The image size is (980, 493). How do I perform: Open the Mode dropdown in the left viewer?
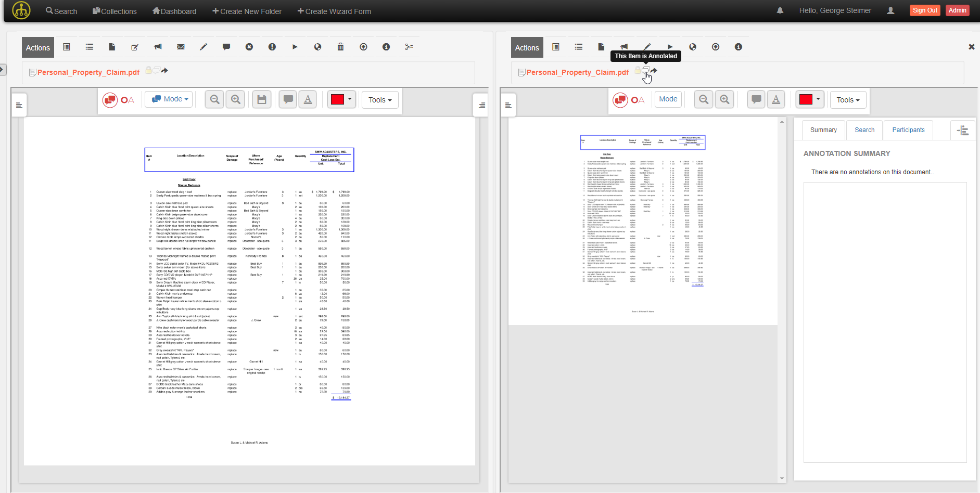click(x=169, y=99)
